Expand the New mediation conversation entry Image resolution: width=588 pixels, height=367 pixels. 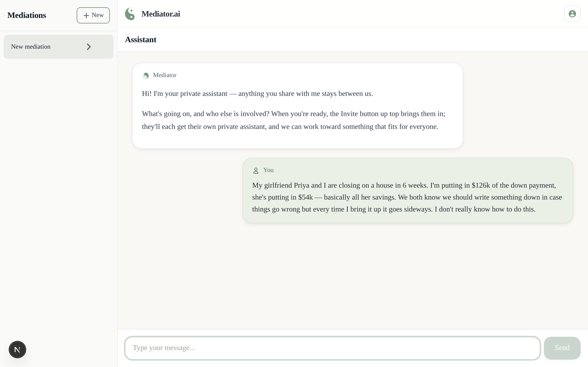(x=58, y=47)
